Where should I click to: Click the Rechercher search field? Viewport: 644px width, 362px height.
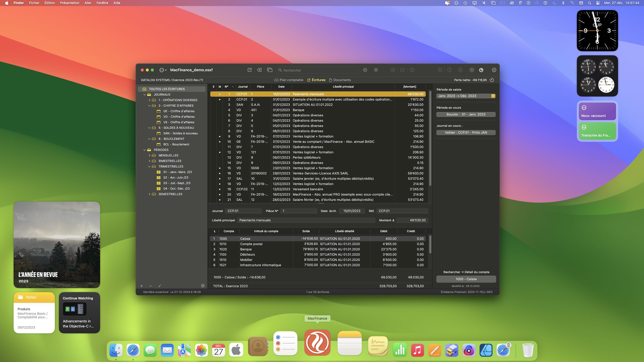pyautogui.click(x=317, y=70)
